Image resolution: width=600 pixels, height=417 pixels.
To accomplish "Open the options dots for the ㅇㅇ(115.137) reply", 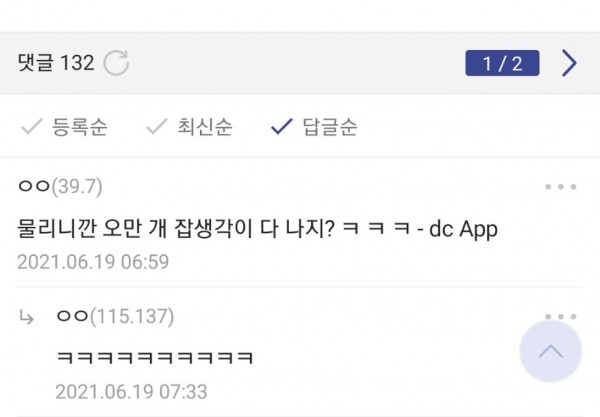I will pyautogui.click(x=561, y=316).
